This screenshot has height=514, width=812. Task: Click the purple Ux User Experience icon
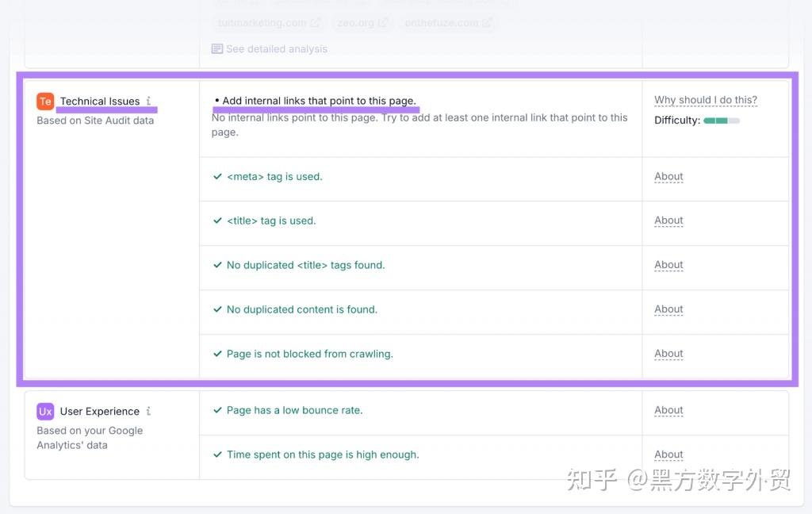[45, 411]
